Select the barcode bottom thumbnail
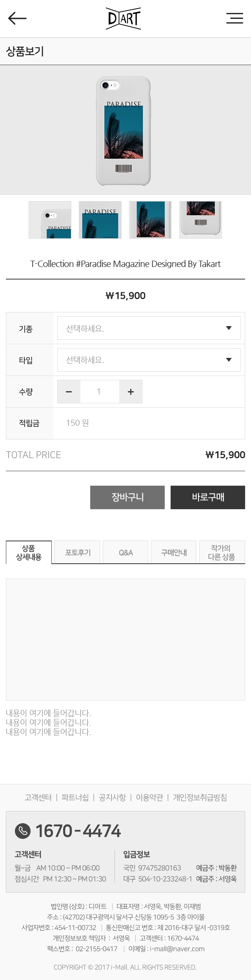Screen dimensions: 251x980 click(x=200, y=220)
